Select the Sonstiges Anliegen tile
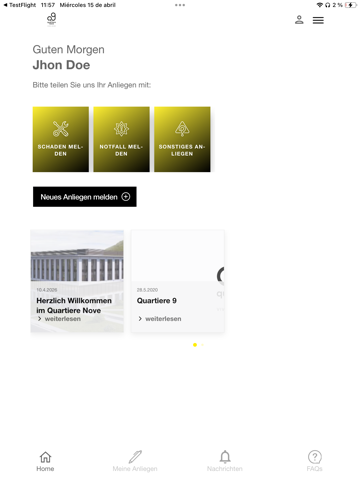Viewport: 360px width, 480px height. point(182,139)
